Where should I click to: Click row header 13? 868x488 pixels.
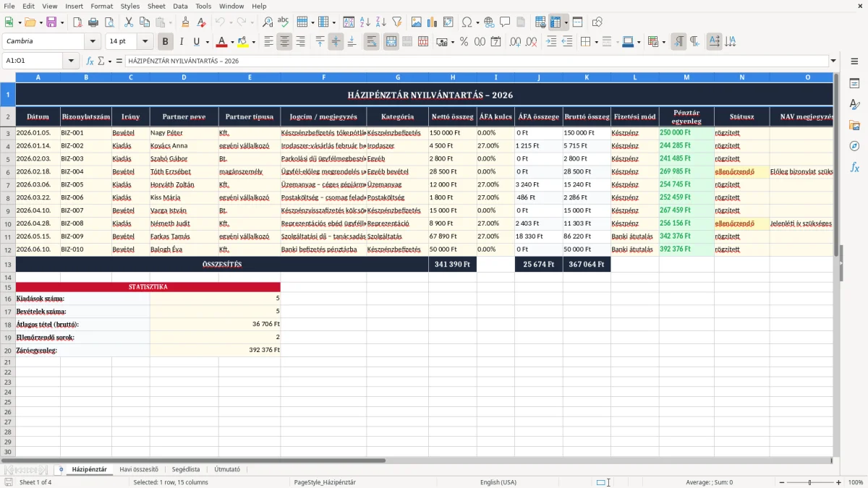click(8, 264)
